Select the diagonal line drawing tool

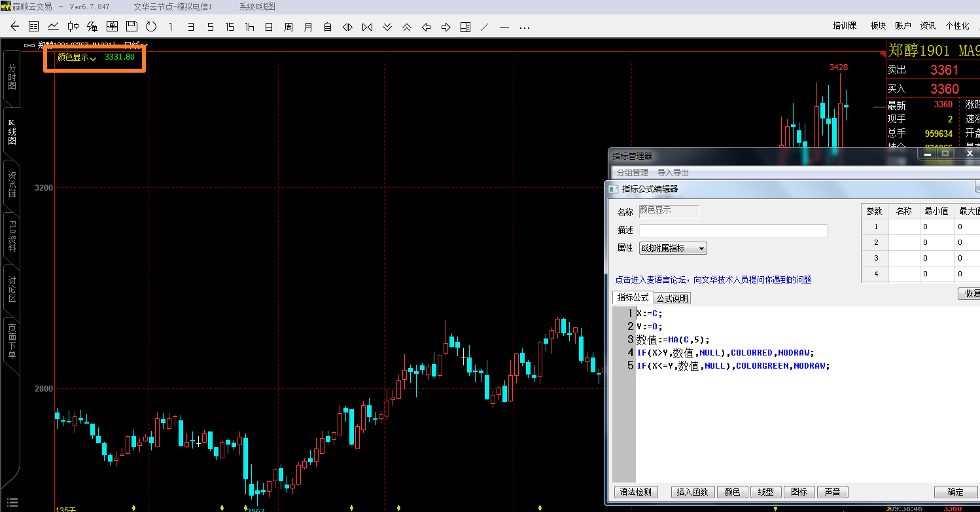[485, 27]
